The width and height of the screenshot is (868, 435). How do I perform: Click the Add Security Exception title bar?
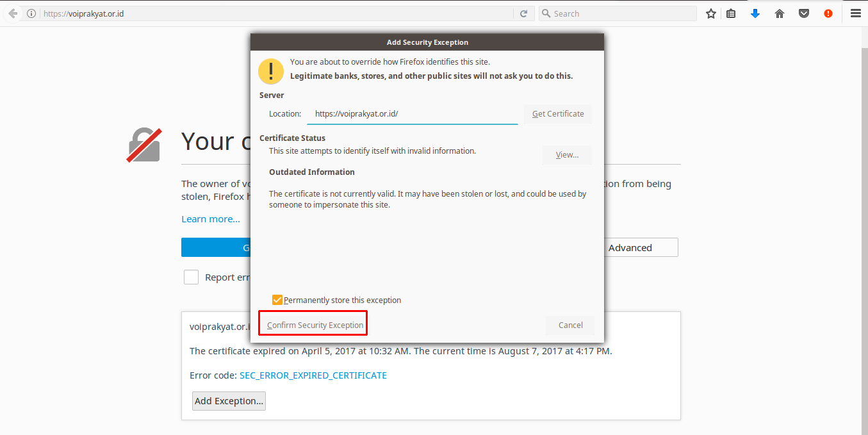click(x=427, y=42)
